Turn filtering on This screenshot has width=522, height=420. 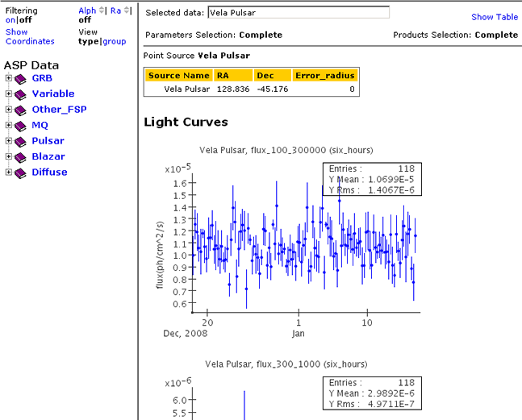pyautogui.click(x=10, y=20)
